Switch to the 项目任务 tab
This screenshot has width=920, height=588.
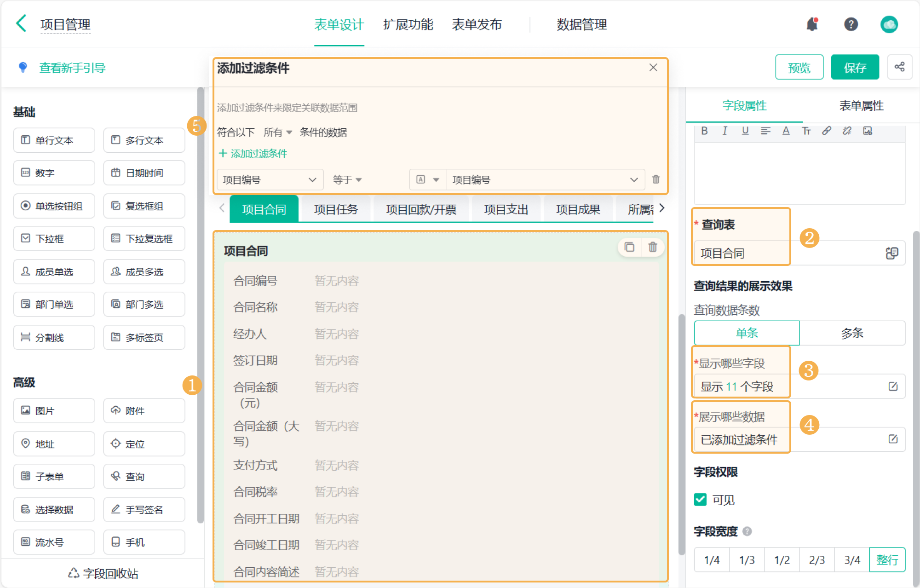click(336, 210)
